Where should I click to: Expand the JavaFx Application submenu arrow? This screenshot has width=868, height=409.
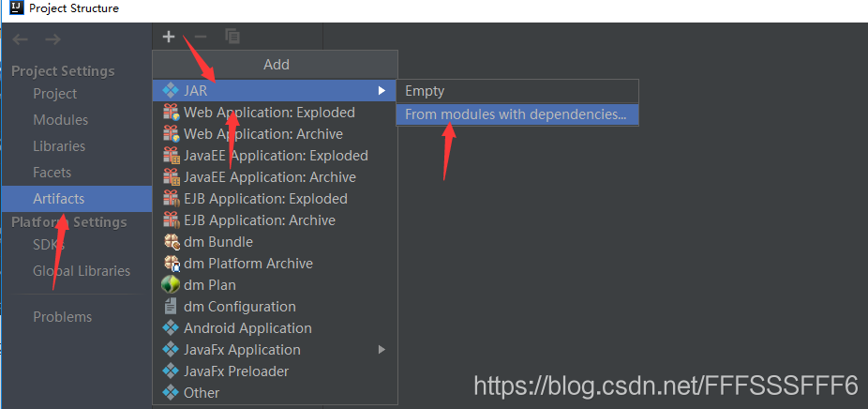(x=382, y=350)
